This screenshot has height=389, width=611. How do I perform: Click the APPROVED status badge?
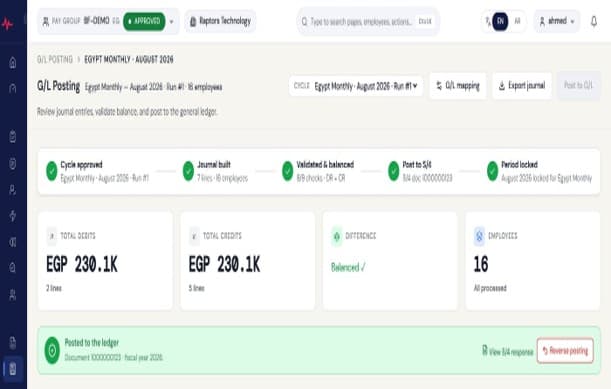pos(144,21)
